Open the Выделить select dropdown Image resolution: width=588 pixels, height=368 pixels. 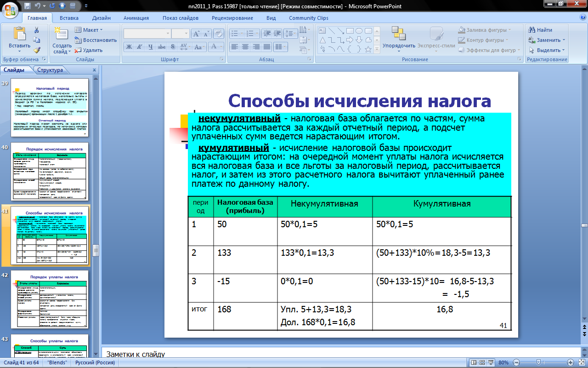(546, 50)
